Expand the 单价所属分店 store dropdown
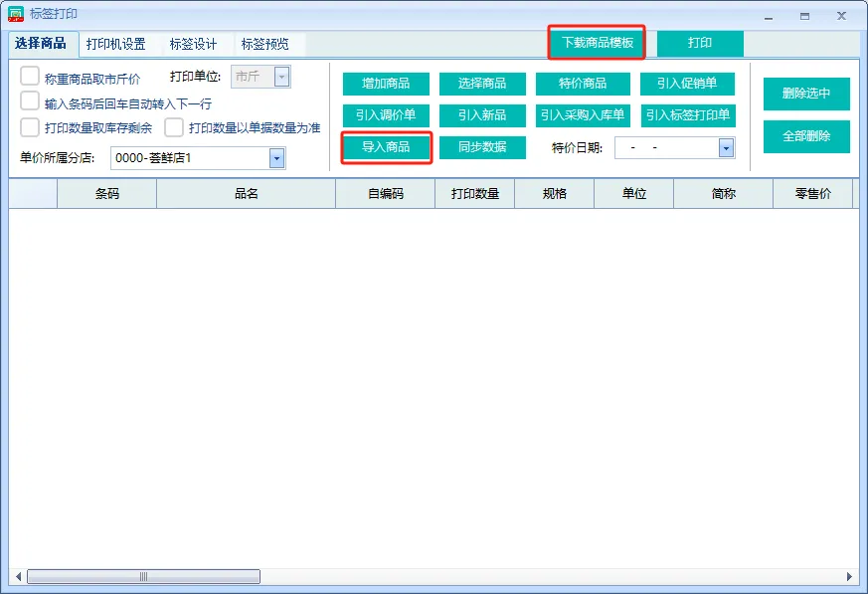 point(276,158)
